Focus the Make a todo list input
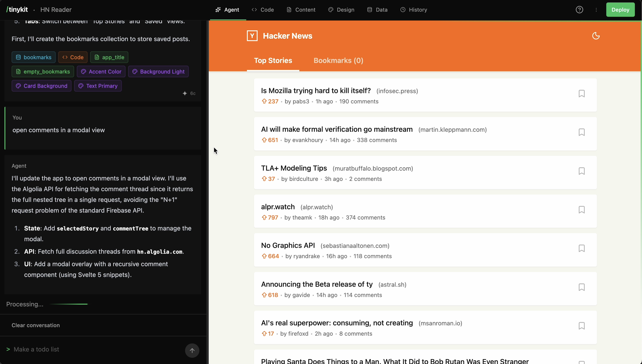 (95, 349)
